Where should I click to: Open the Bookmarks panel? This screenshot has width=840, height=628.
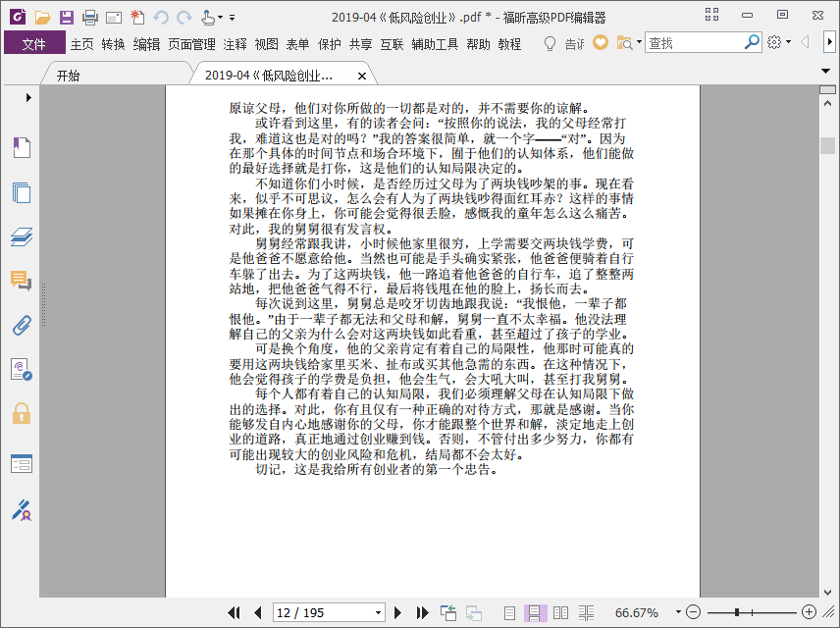22,147
